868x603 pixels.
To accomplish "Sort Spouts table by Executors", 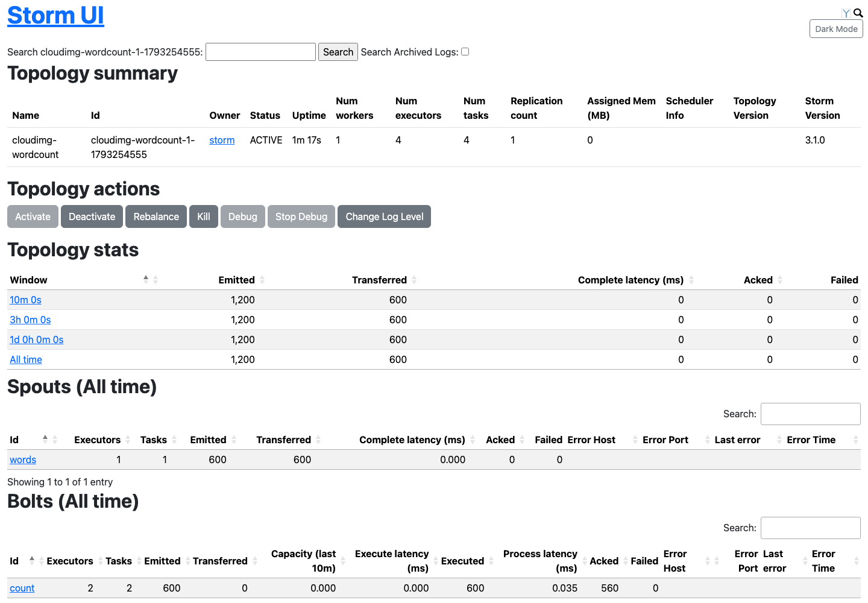I will [x=97, y=440].
